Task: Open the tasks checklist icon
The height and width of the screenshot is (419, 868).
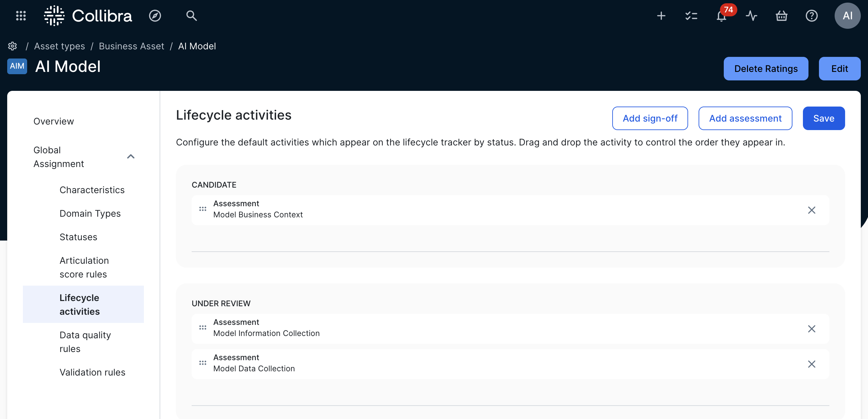Action: 691,15
